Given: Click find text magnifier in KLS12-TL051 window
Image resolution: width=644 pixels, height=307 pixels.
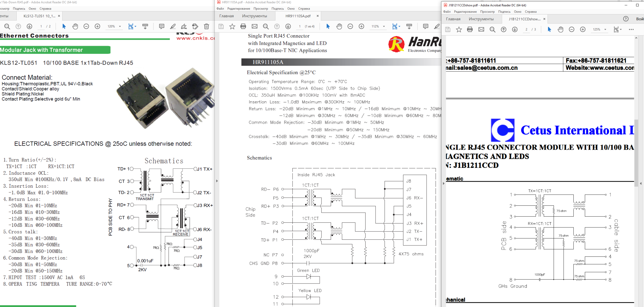Looking at the screenshot, I should pyautogui.click(x=7, y=26).
